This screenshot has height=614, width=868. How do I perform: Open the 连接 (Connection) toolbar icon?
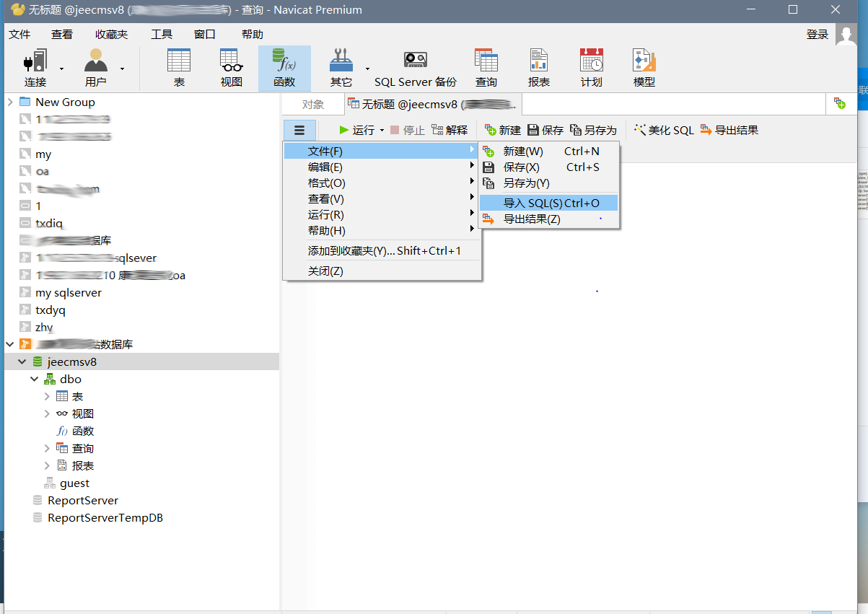(35, 68)
